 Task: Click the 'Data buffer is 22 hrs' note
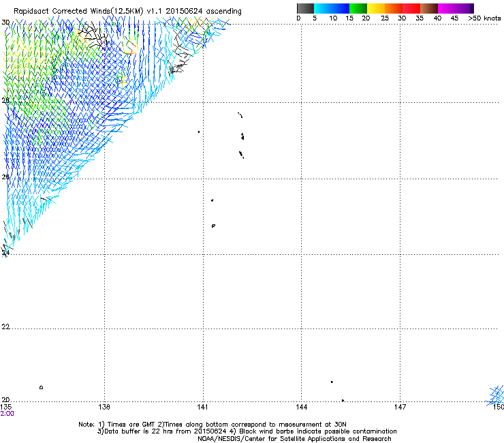pyautogui.click(x=247, y=431)
